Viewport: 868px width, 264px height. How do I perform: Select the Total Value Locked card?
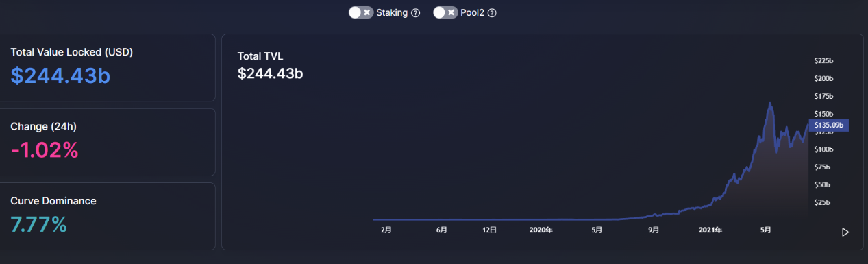[x=107, y=67]
